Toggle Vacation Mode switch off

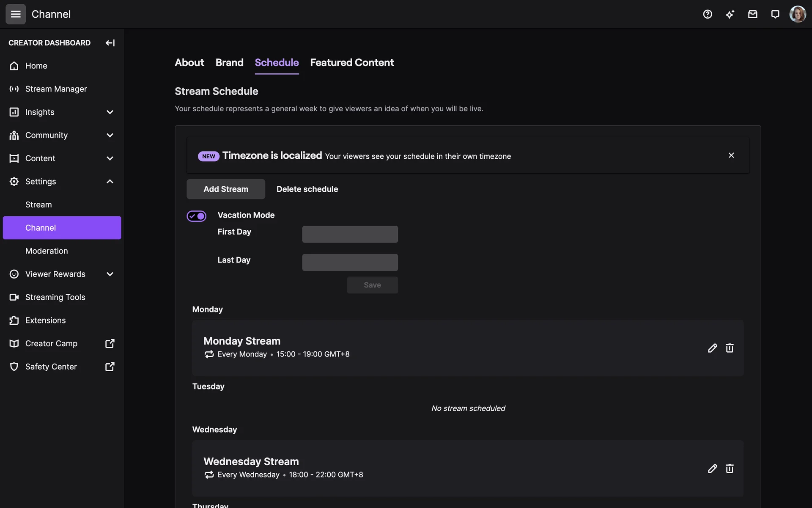(197, 216)
